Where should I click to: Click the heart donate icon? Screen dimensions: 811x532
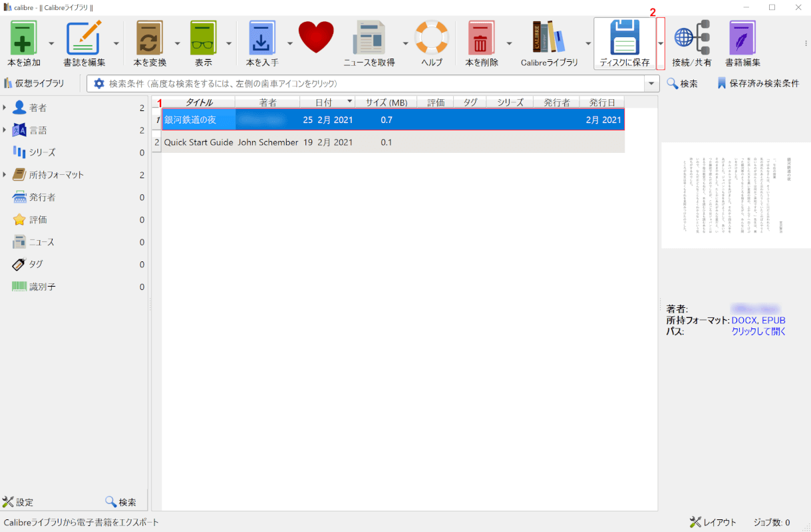point(316,38)
